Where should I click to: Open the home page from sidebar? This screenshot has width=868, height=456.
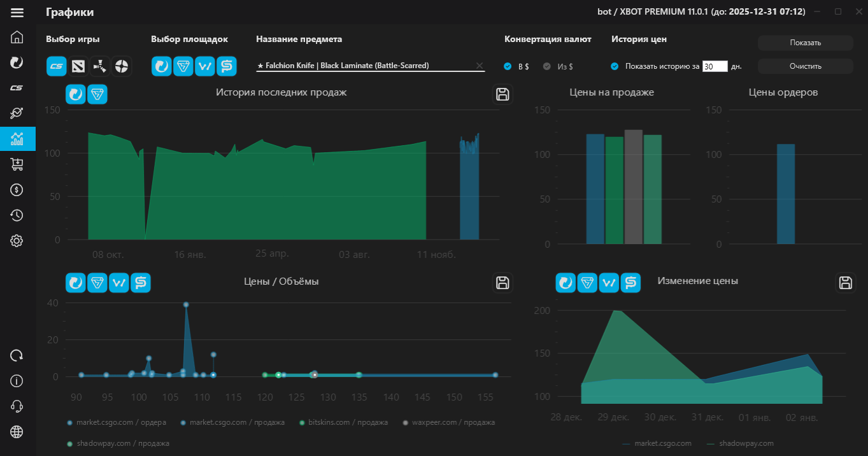coord(17,37)
